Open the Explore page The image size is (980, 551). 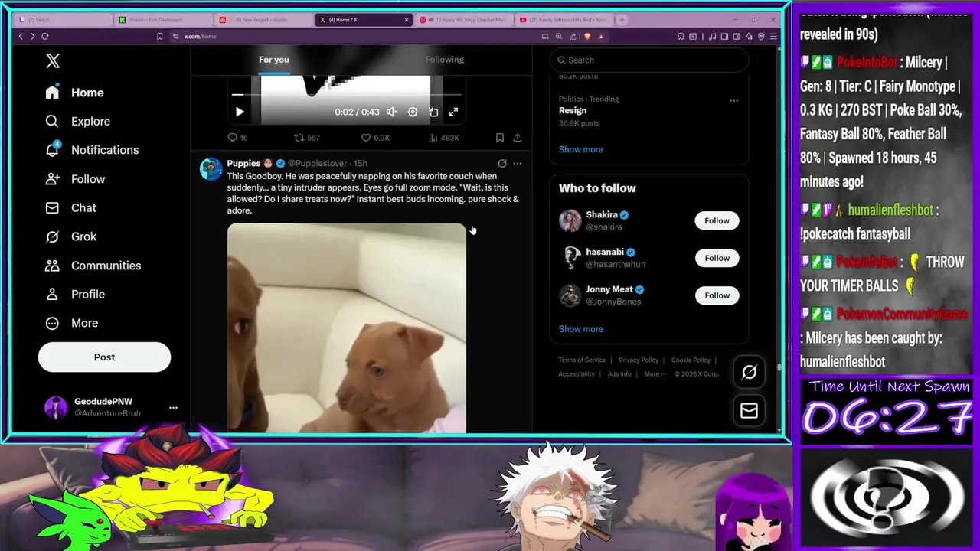coord(77,121)
